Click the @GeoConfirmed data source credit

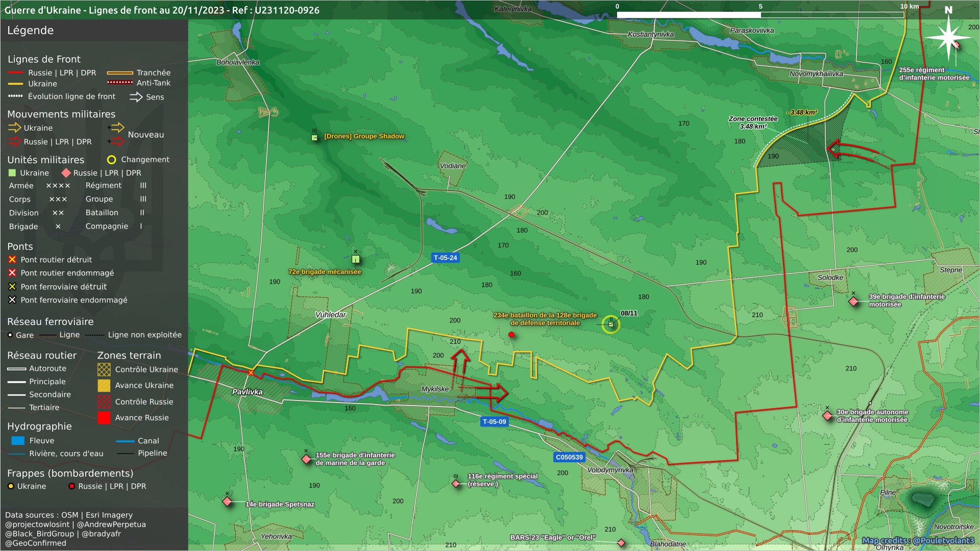tap(36, 543)
